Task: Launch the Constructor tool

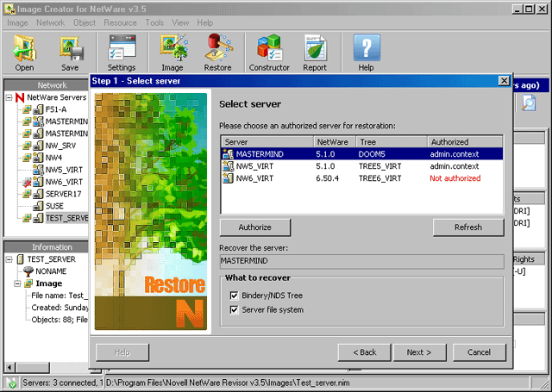Action: click(269, 53)
